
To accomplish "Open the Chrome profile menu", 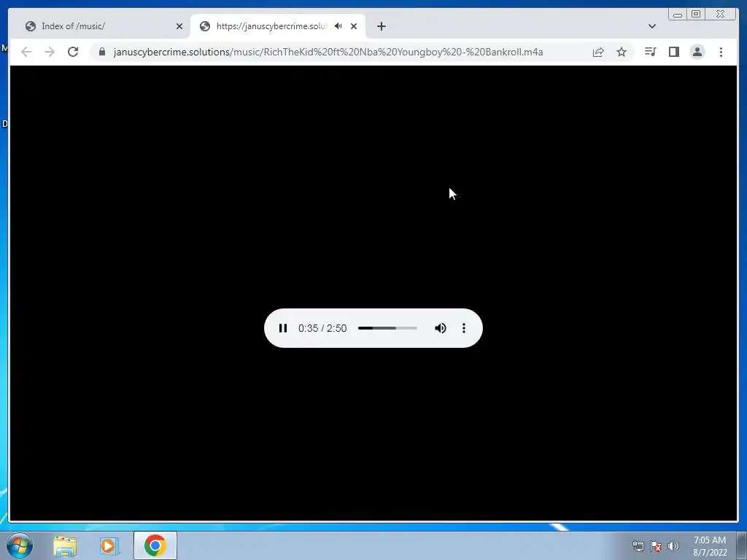I will click(x=697, y=52).
